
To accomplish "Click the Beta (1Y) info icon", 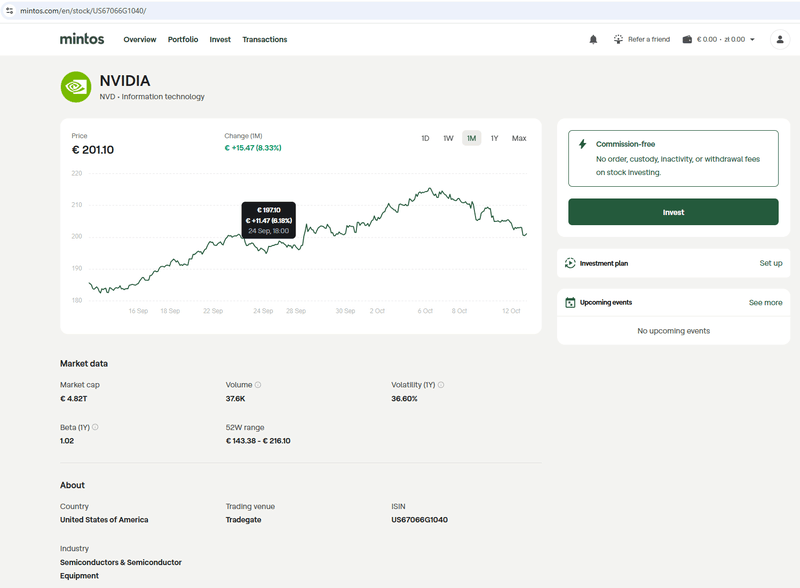I will pos(95,427).
